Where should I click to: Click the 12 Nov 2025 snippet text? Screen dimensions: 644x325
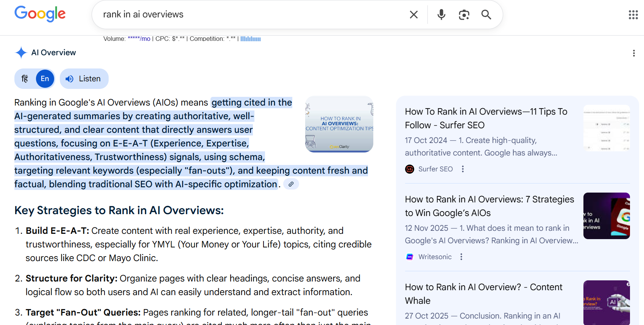(491, 235)
